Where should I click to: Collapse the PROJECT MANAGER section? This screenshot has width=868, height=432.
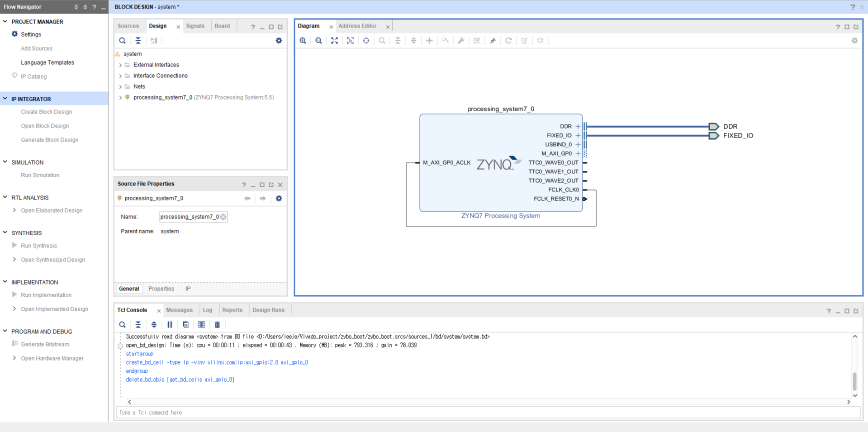5,21
